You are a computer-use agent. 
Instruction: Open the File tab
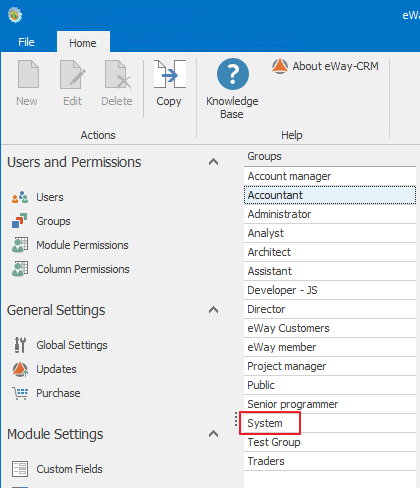click(x=26, y=42)
